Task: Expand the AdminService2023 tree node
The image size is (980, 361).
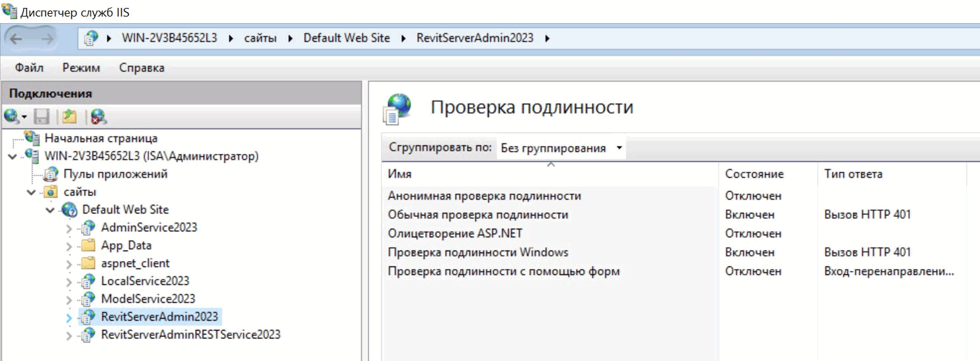Action: [69, 228]
